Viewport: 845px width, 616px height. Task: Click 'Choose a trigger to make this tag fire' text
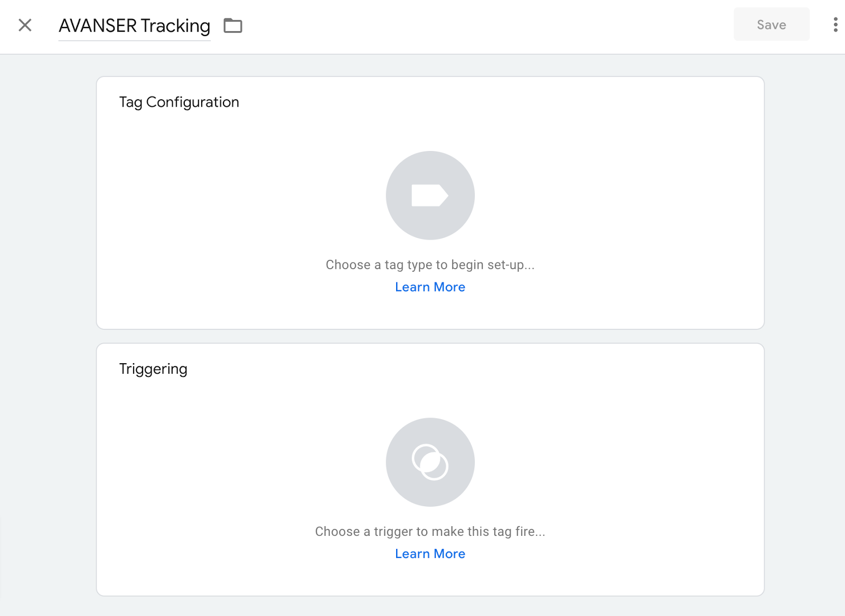pyautogui.click(x=430, y=532)
